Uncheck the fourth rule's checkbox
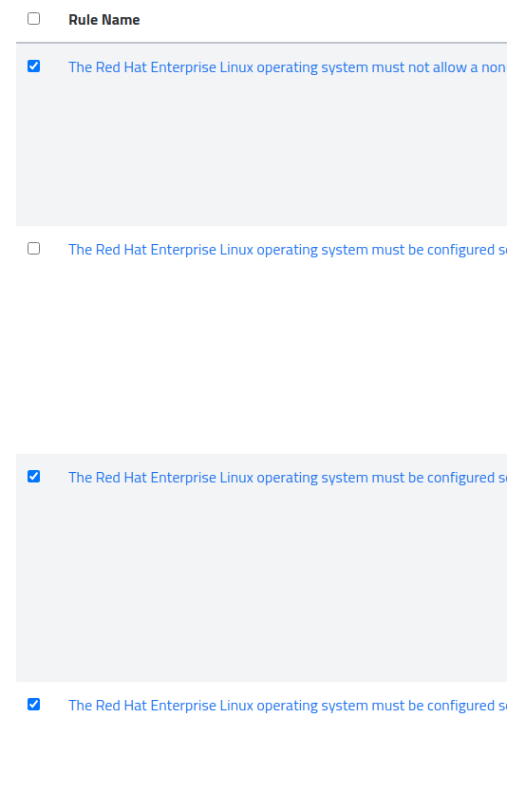Viewport: 507px width, 812px height. pos(33,705)
